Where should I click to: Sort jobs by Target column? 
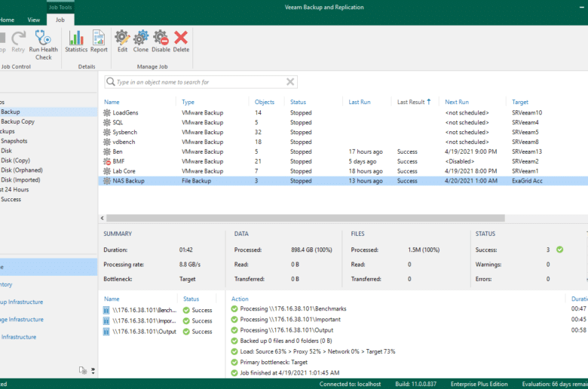(x=520, y=102)
